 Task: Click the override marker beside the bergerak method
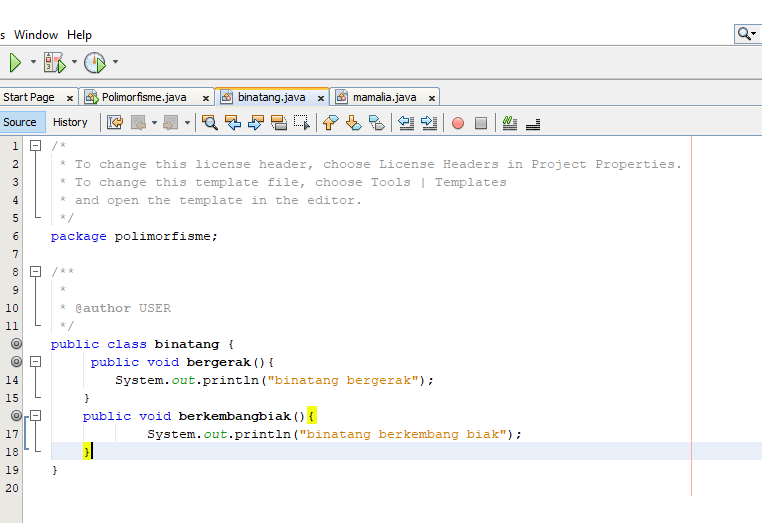coord(15,361)
